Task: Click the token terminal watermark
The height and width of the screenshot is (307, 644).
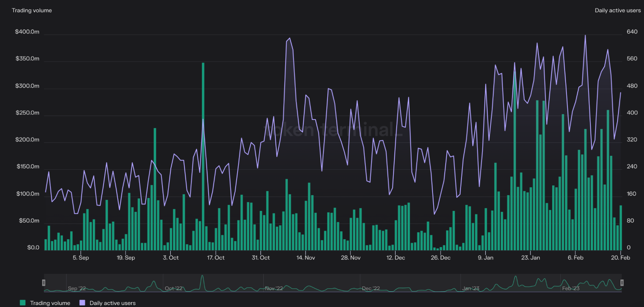Action: [x=333, y=130]
